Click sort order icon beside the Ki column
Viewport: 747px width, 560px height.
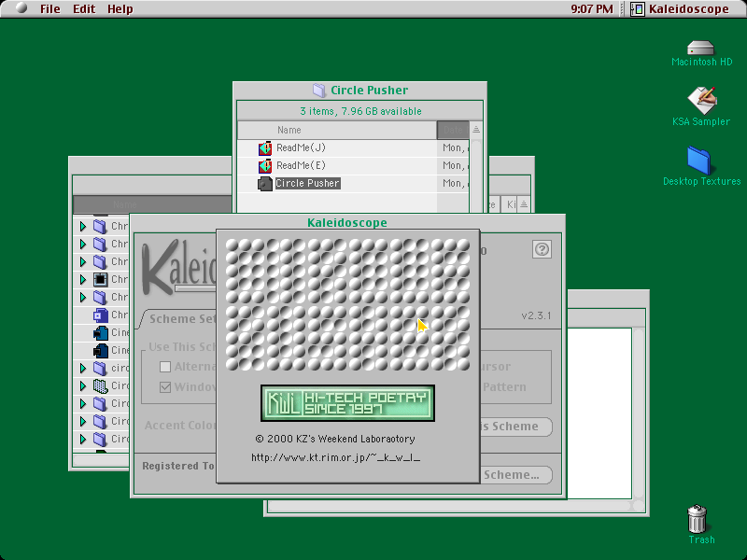(524, 204)
